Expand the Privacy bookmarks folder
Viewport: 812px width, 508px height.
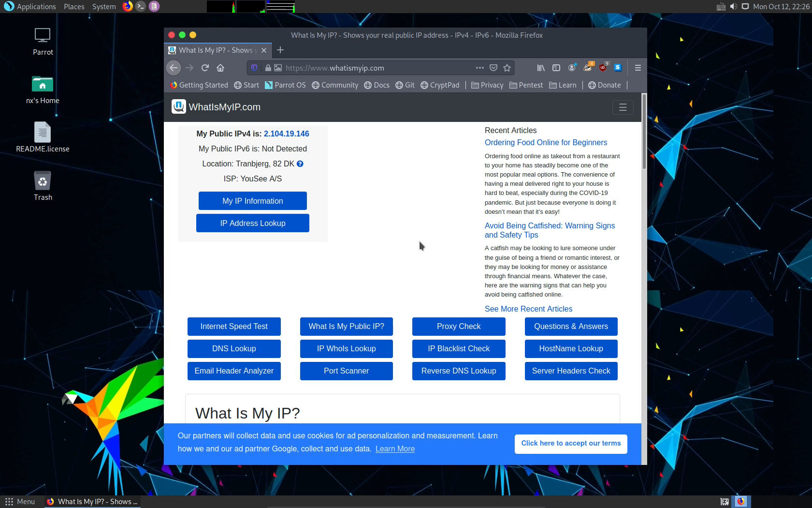pyautogui.click(x=487, y=85)
